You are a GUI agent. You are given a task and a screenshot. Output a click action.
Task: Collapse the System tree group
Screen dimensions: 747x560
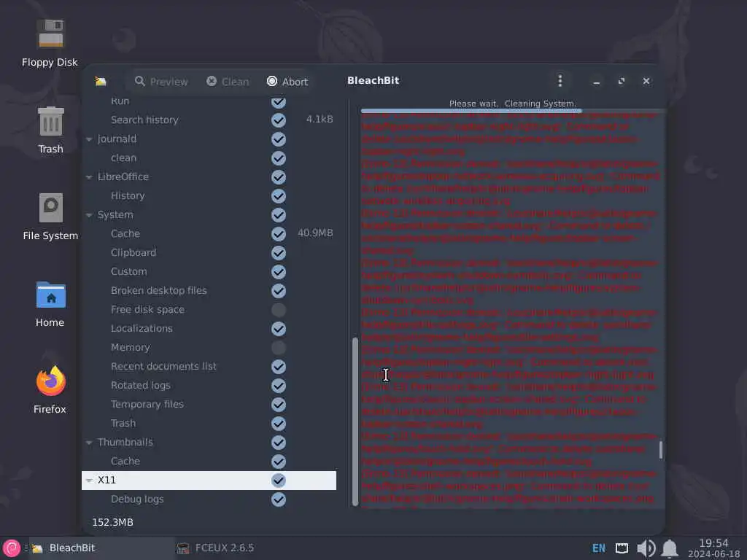pos(89,215)
